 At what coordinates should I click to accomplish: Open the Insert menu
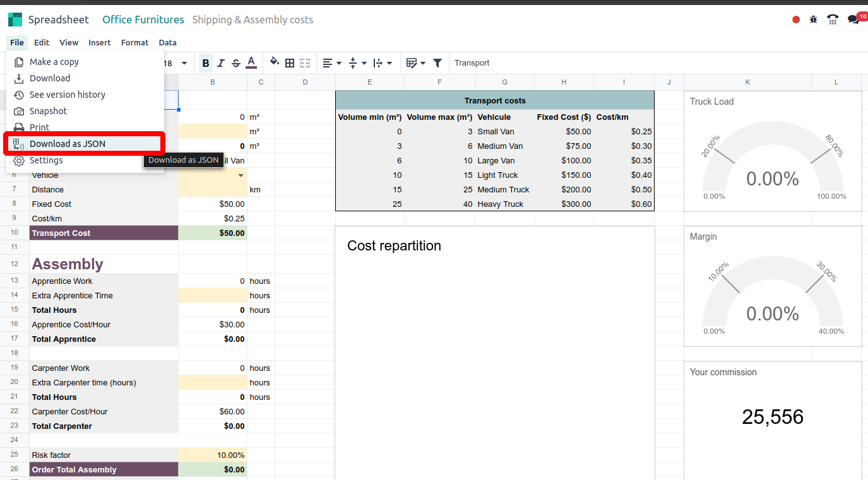(100, 43)
